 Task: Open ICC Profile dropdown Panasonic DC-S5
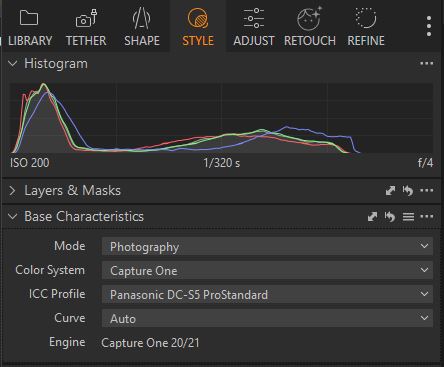click(x=267, y=294)
